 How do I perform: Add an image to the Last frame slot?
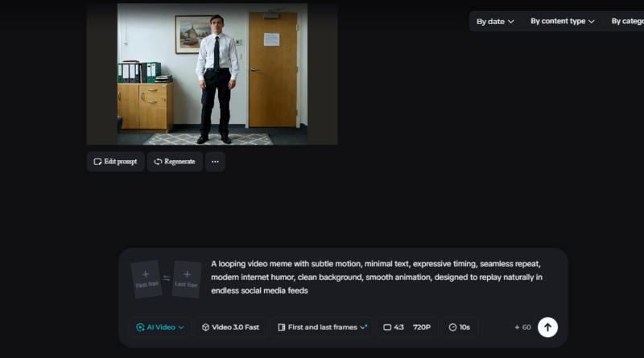click(x=187, y=279)
